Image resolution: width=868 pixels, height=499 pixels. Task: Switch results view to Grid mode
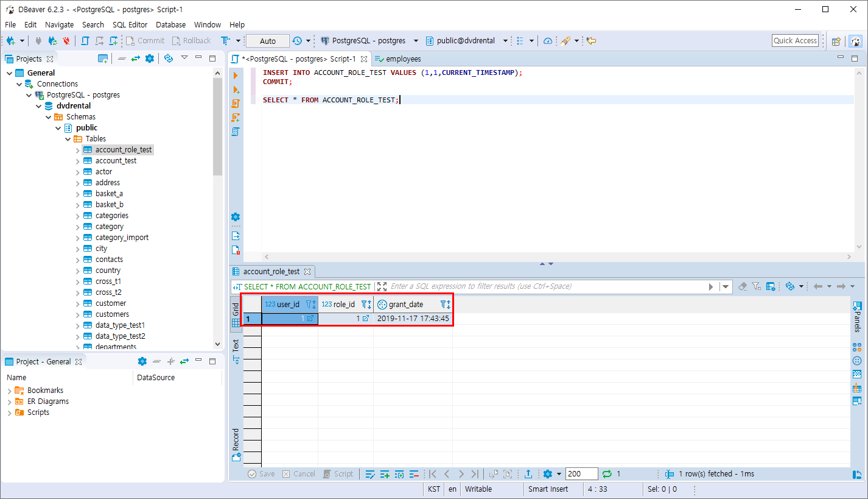coord(236,313)
